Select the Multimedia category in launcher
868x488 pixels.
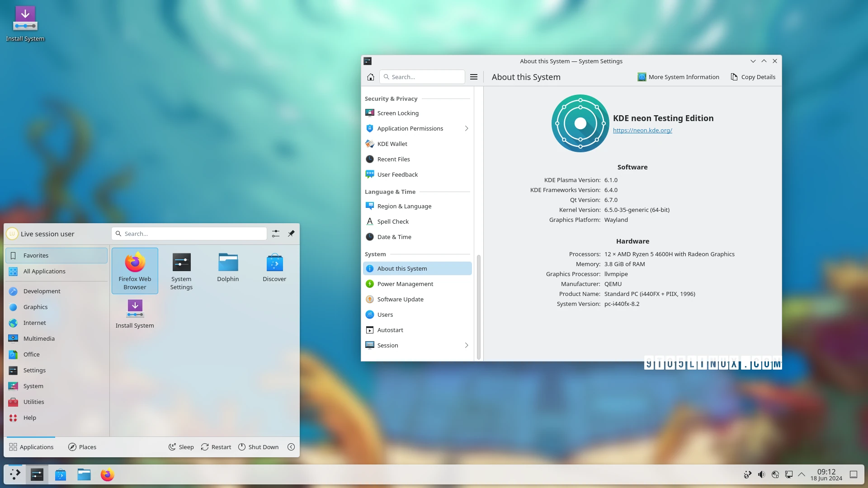[39, 338]
